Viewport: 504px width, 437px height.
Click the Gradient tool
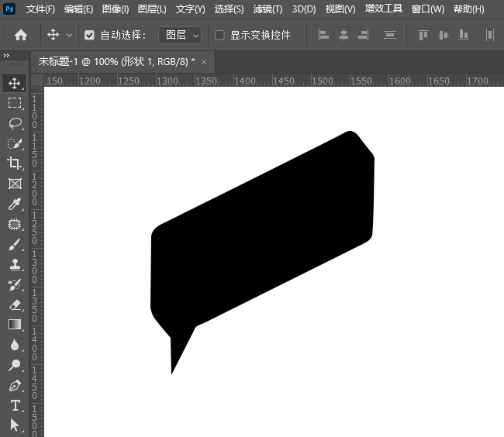pyautogui.click(x=15, y=325)
